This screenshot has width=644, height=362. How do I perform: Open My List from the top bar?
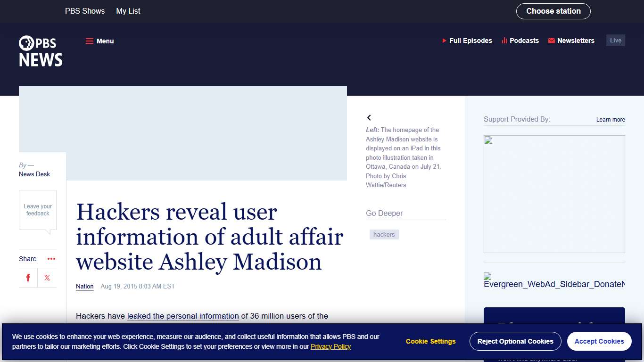pos(128,11)
